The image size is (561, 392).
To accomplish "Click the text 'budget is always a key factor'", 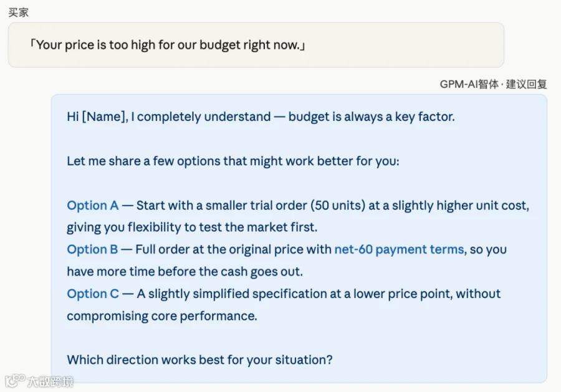I will [372, 117].
